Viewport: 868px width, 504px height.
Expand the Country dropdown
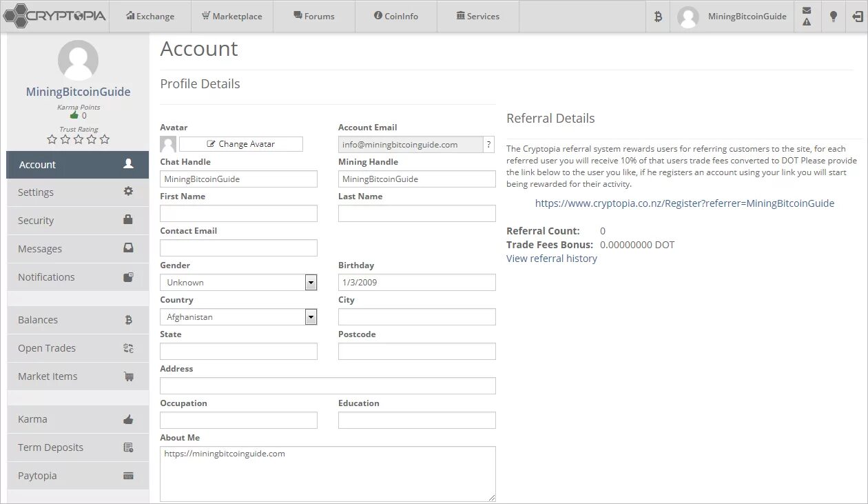[x=311, y=317]
